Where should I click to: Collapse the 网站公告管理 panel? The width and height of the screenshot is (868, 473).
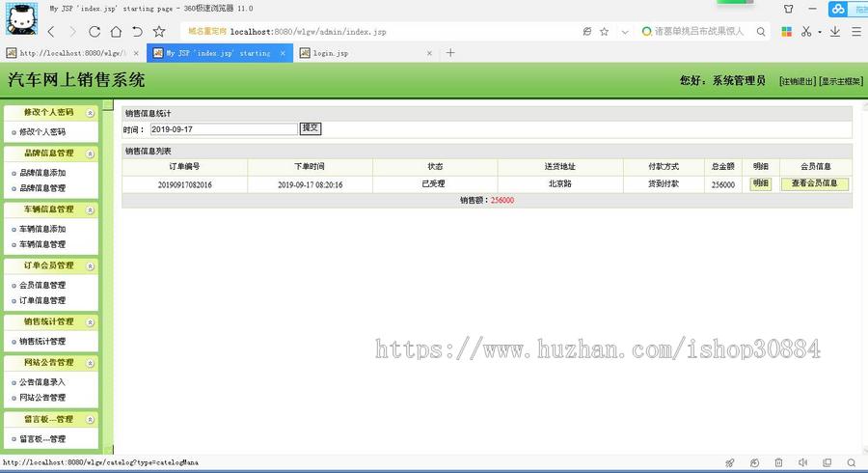(90, 363)
